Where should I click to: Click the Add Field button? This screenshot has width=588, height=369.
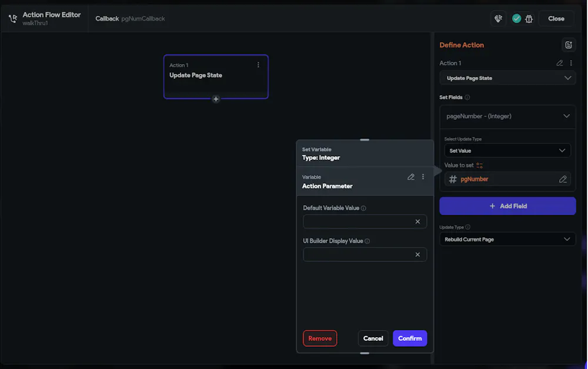point(507,206)
